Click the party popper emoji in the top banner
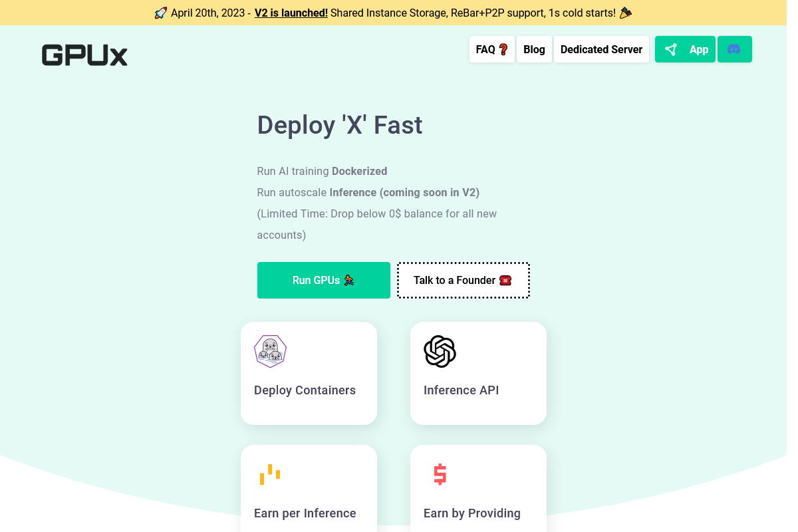This screenshot has width=798, height=532. click(624, 12)
